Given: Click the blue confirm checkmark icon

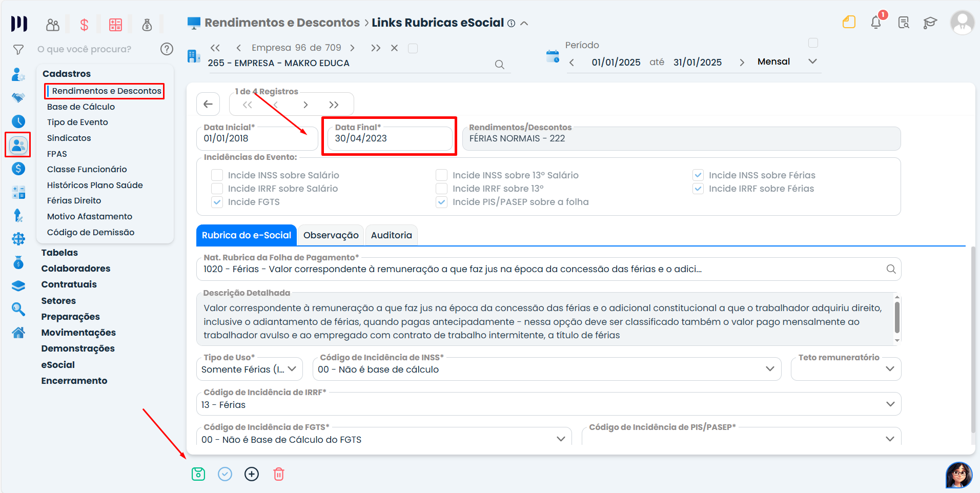Looking at the screenshot, I should pos(225,474).
